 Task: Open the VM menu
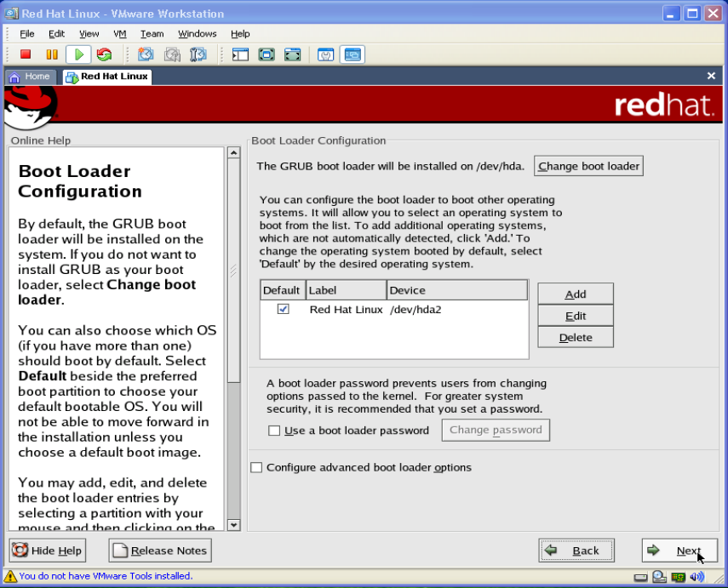click(x=119, y=34)
